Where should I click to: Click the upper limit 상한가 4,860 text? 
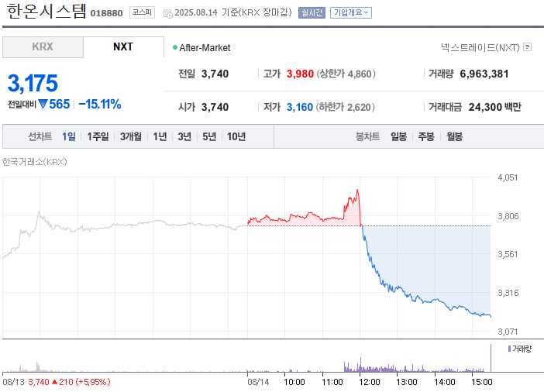346,74
